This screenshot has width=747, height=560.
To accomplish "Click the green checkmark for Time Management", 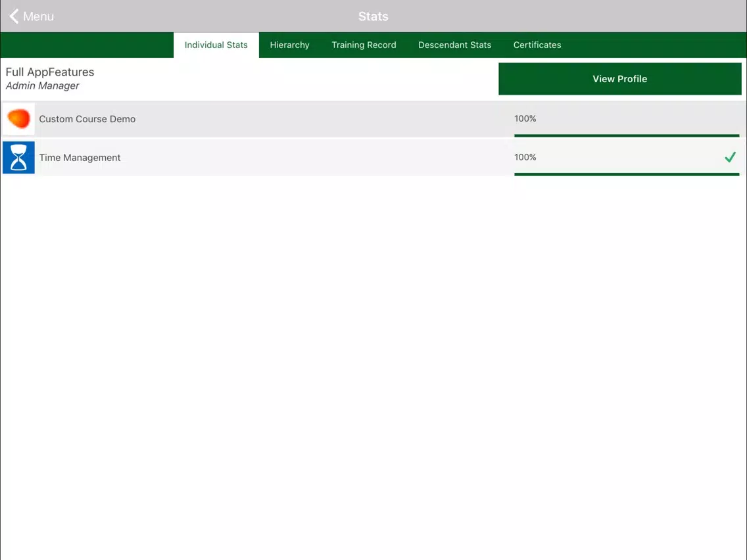I will tap(730, 157).
